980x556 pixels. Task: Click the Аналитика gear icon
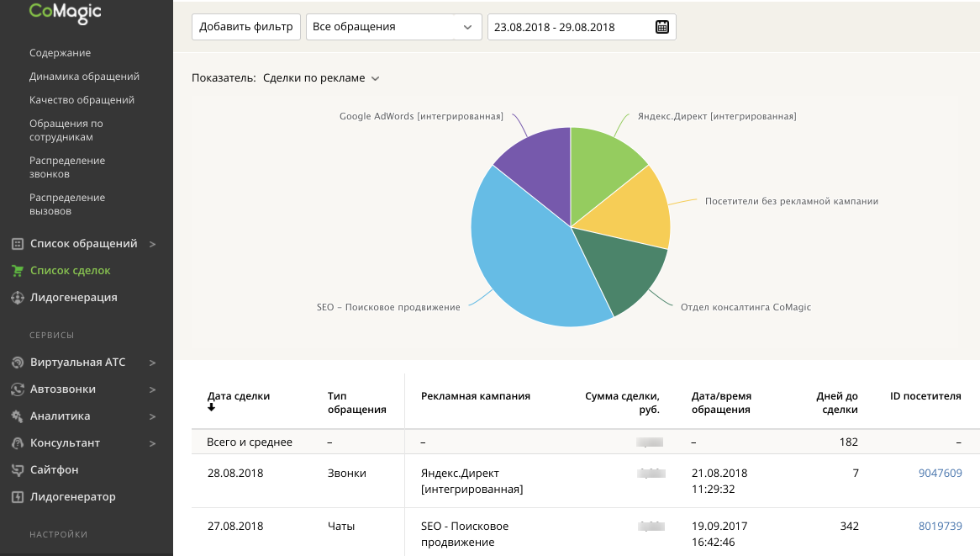[x=18, y=416]
